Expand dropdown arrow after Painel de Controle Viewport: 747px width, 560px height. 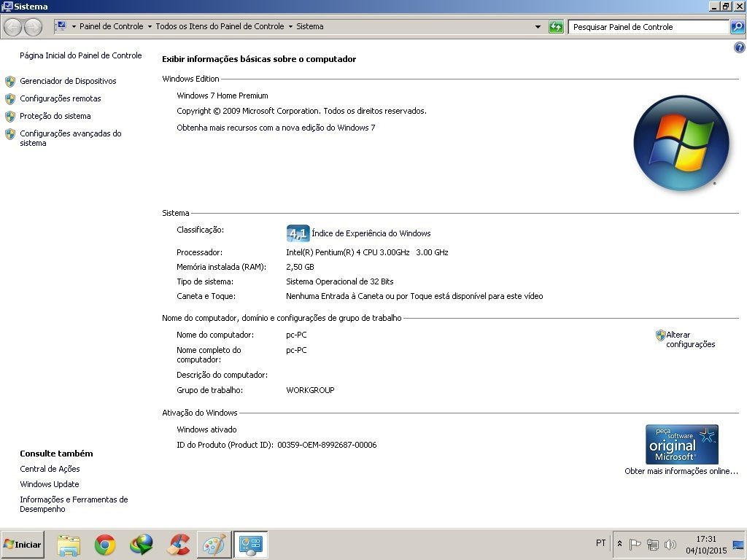(150, 27)
